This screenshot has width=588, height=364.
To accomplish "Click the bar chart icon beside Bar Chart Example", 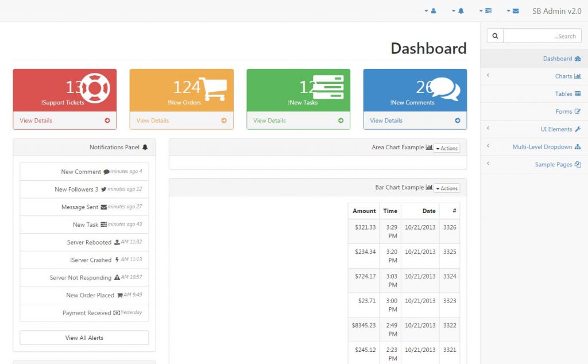I will [x=429, y=187].
